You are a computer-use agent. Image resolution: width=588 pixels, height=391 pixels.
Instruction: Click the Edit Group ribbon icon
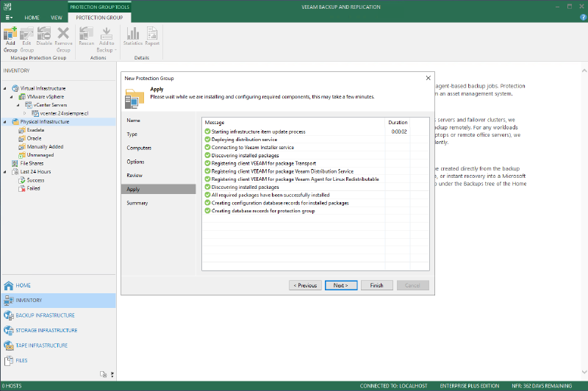(26, 40)
